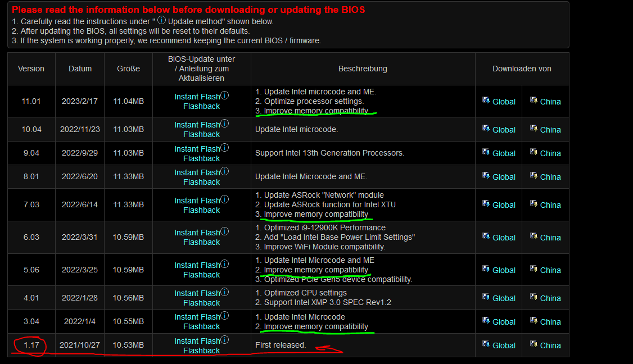Click the Downloaden von column header
The width and height of the screenshot is (633, 364).
[x=522, y=69]
